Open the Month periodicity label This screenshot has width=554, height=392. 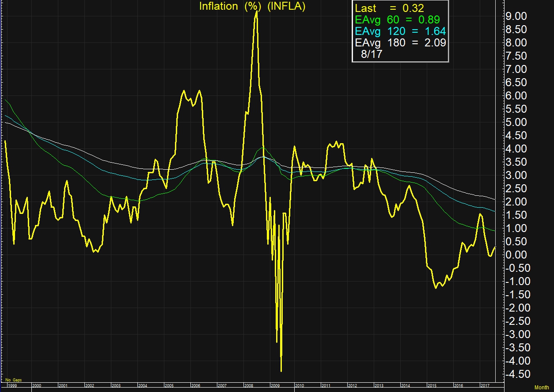coord(542,388)
